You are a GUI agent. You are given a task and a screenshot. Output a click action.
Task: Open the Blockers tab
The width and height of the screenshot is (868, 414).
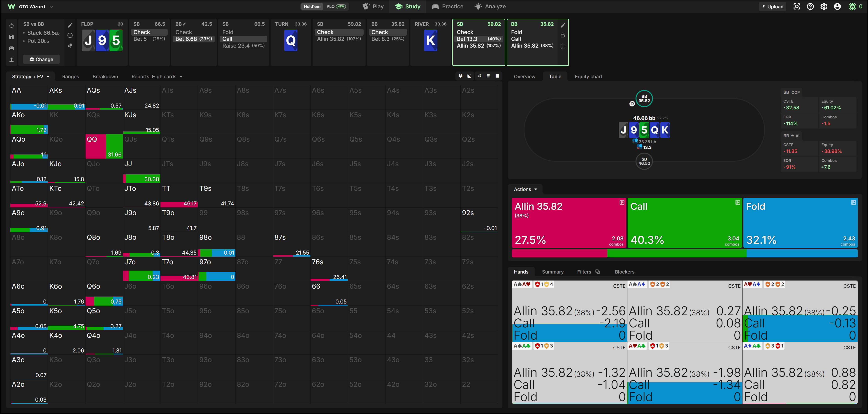624,272
